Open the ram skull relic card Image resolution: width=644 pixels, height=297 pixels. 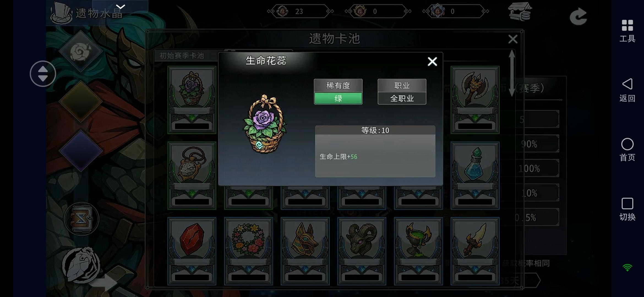pyautogui.click(x=362, y=251)
